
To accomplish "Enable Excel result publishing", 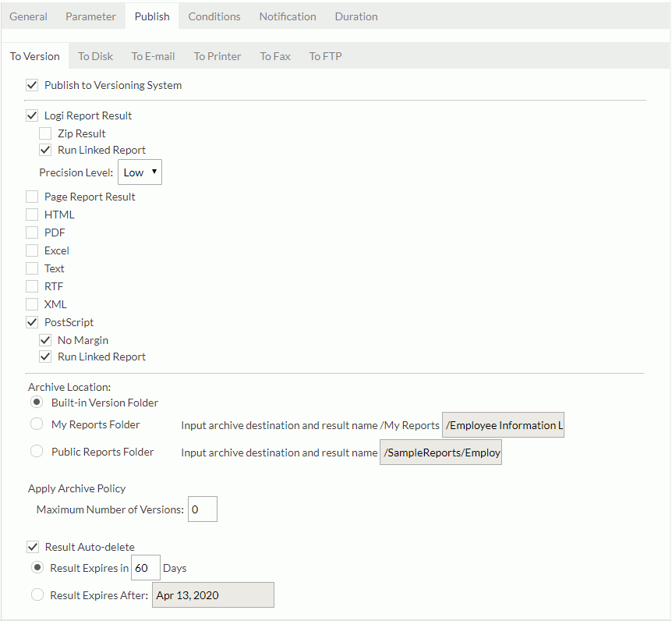I will click(x=32, y=250).
